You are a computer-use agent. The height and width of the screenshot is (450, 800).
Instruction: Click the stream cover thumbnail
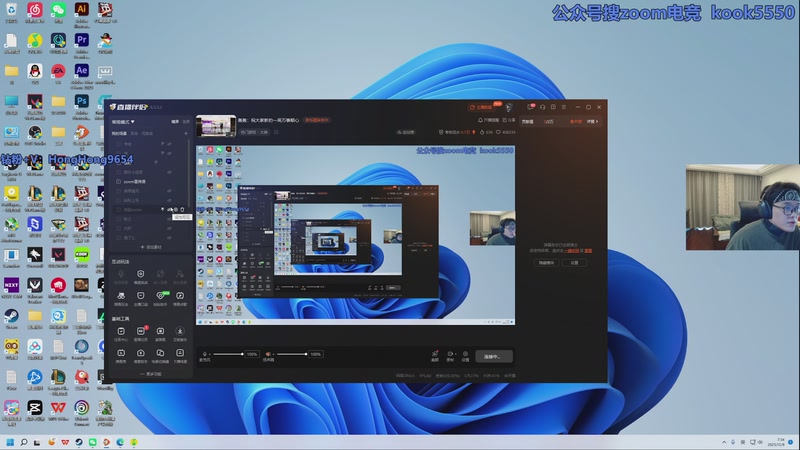click(x=215, y=125)
